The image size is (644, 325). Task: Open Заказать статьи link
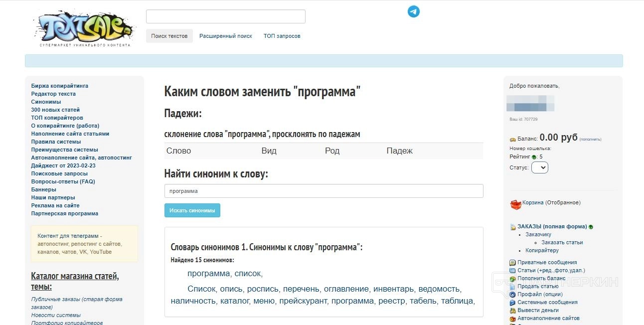(562, 242)
